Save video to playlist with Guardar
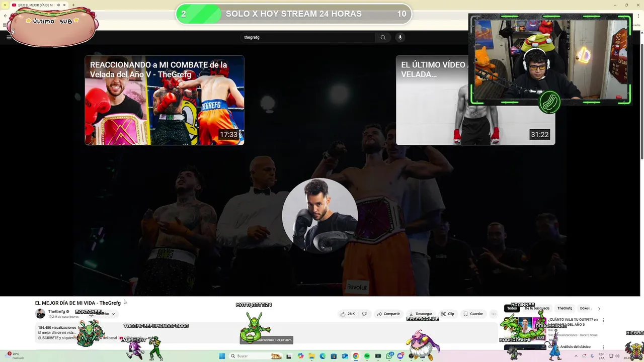The image size is (644, 362). tap(473, 314)
